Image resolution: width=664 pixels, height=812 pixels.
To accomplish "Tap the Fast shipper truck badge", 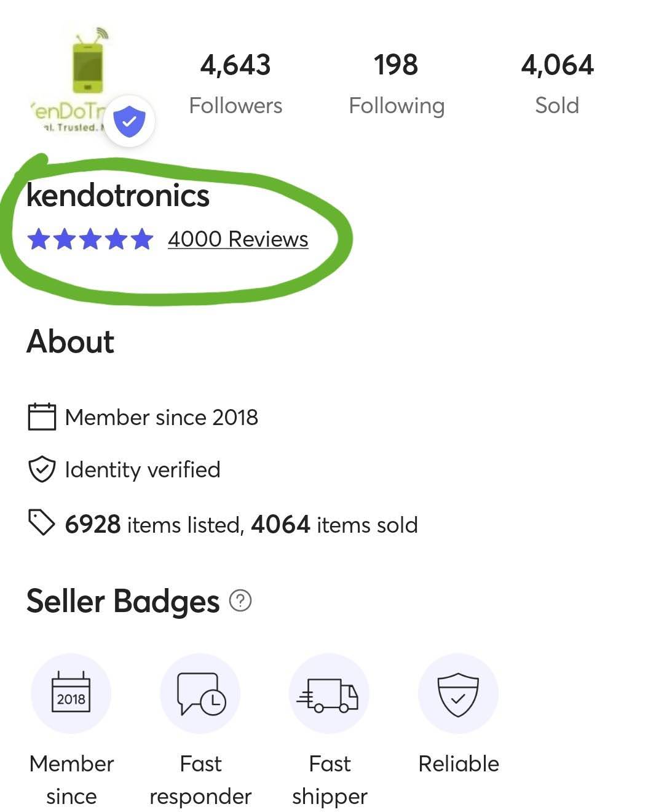I will (330, 693).
